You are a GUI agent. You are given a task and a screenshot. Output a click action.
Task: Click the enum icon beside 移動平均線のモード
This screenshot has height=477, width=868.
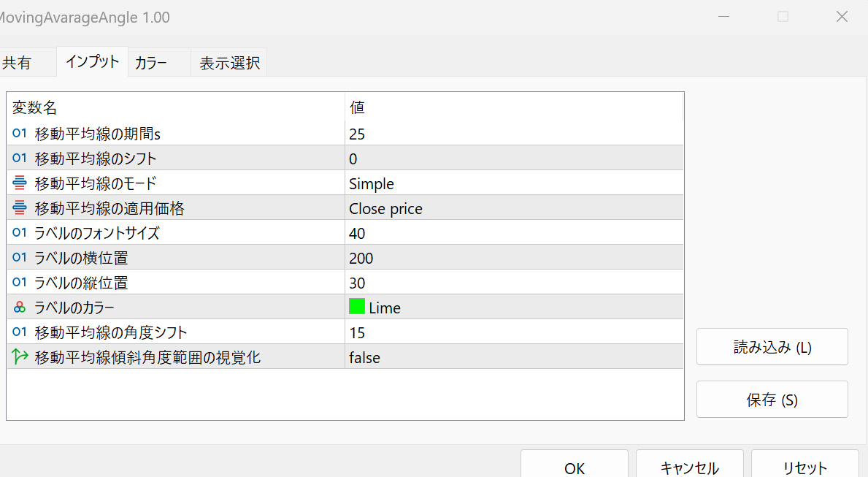coord(20,183)
